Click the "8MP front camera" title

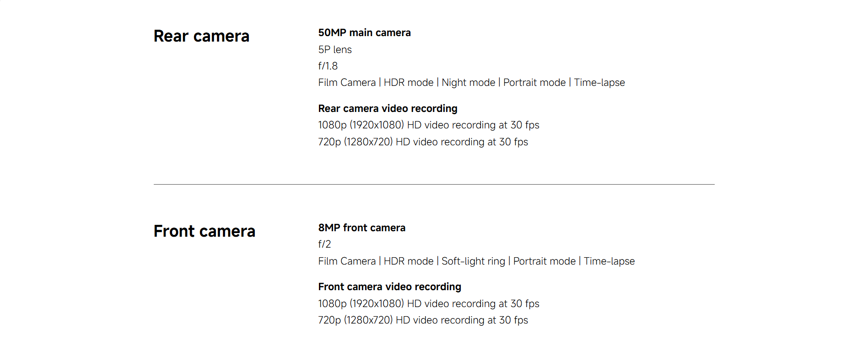[361, 228]
